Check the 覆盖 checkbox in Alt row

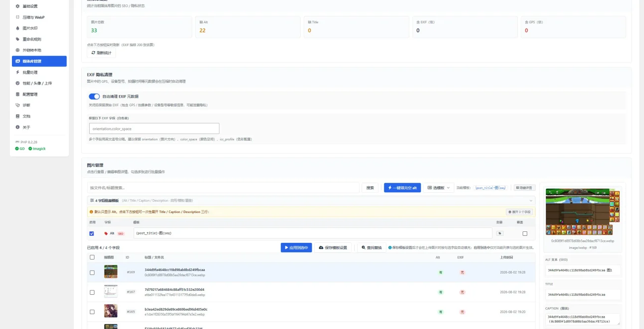[525, 233]
